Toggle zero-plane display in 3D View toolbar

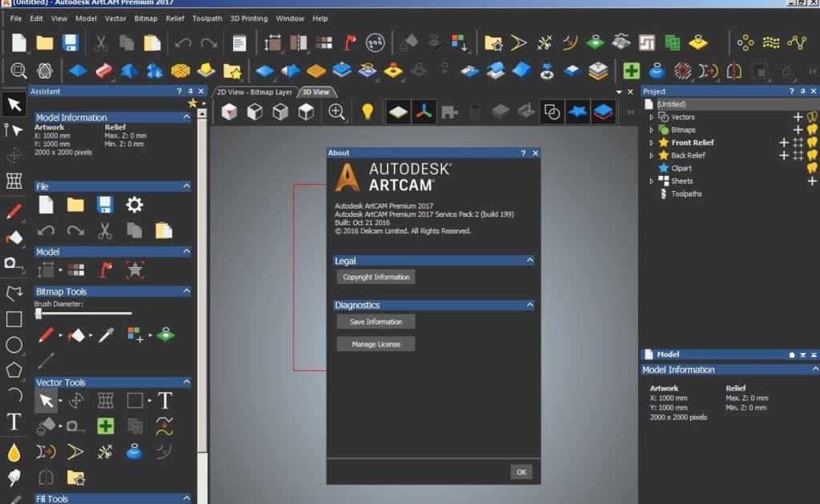[x=397, y=112]
